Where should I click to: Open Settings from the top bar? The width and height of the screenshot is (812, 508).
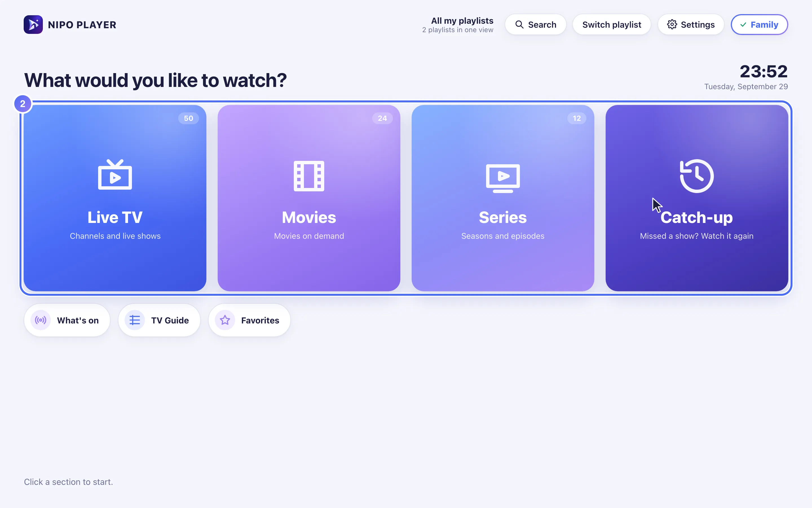click(x=691, y=25)
